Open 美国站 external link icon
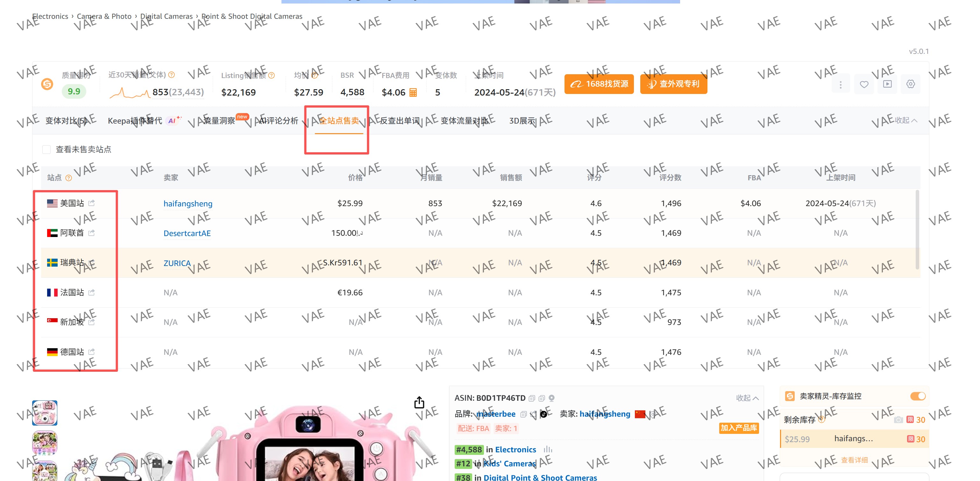 91,203
